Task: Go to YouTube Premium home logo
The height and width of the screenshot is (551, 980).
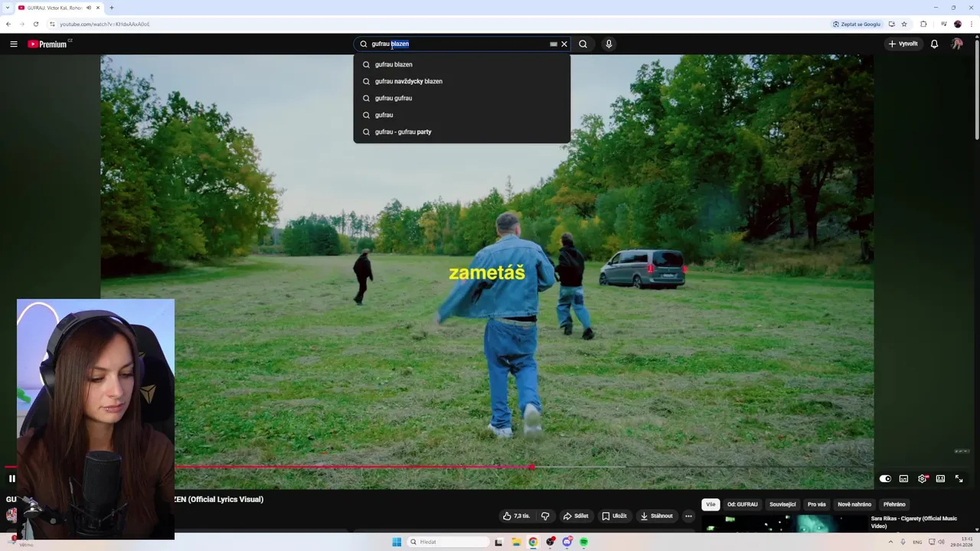Action: click(x=48, y=44)
